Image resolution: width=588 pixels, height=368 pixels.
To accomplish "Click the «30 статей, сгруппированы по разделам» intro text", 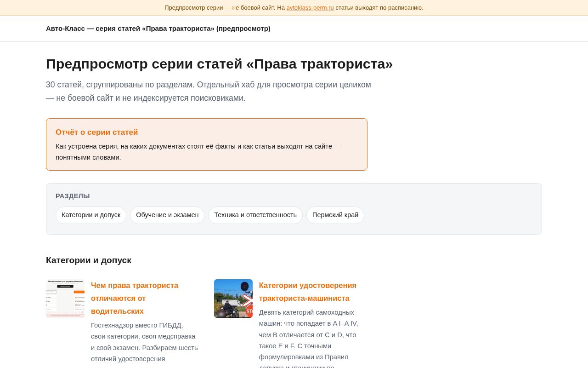I will pos(209,92).
